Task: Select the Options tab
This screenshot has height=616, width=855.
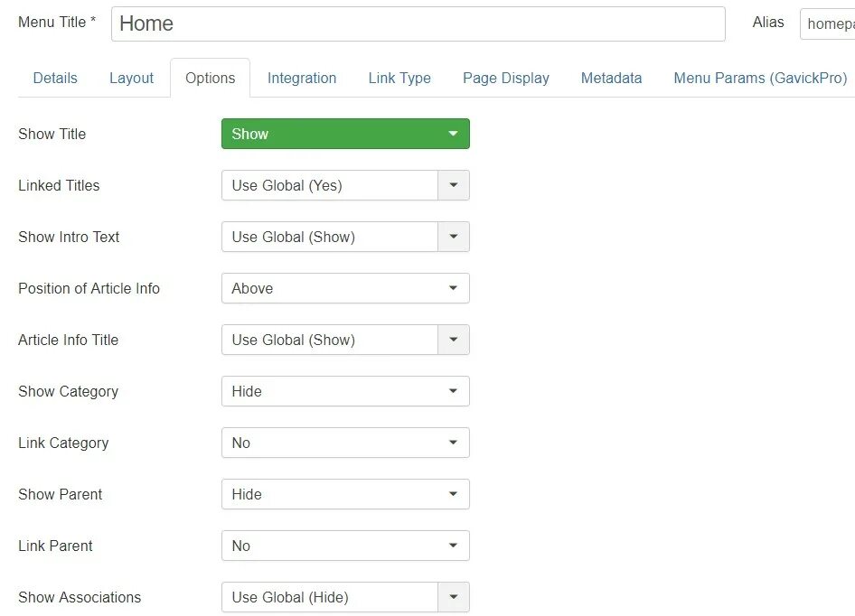Action: click(211, 78)
